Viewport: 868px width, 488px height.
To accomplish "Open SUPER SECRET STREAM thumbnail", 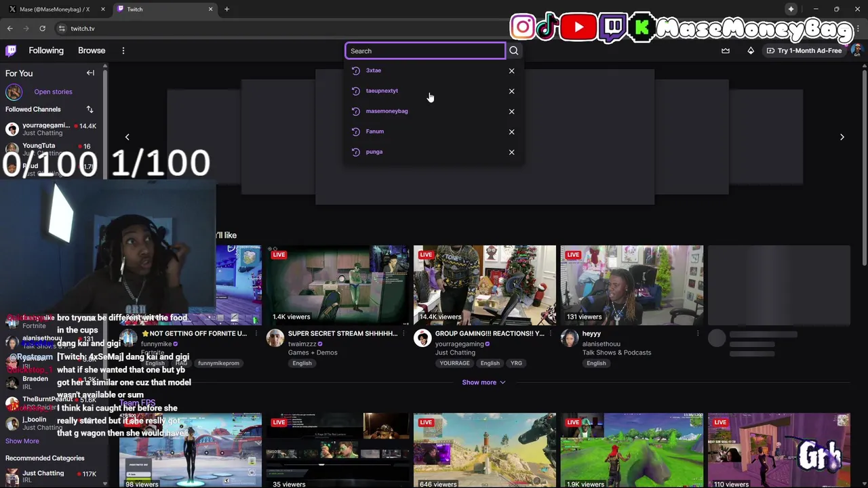I will [338, 285].
